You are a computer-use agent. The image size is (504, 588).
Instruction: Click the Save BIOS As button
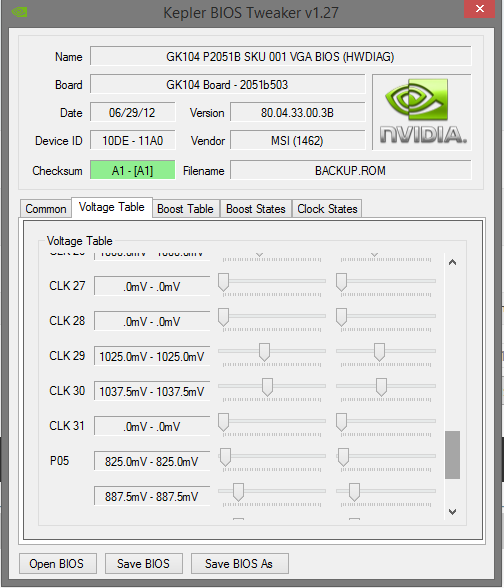pos(240,563)
